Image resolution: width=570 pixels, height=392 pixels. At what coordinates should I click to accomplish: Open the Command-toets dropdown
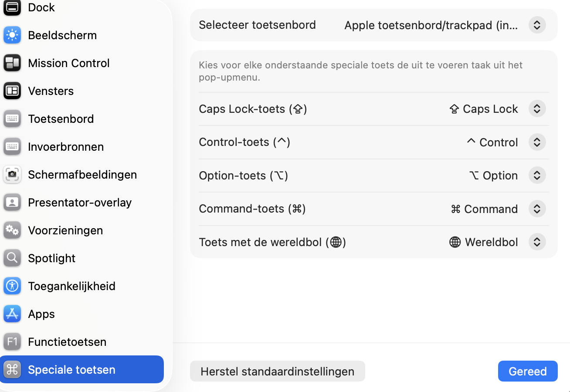pos(537,209)
